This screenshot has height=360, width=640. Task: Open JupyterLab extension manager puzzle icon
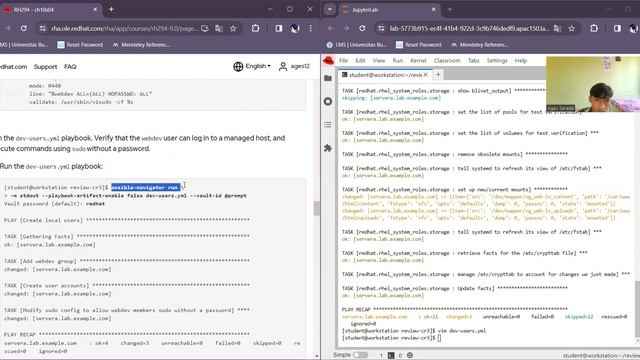point(328,148)
